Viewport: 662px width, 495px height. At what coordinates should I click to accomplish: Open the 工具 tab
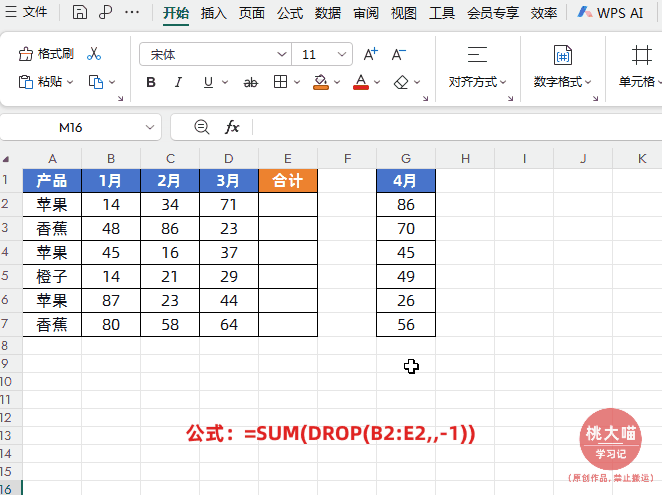tap(442, 13)
